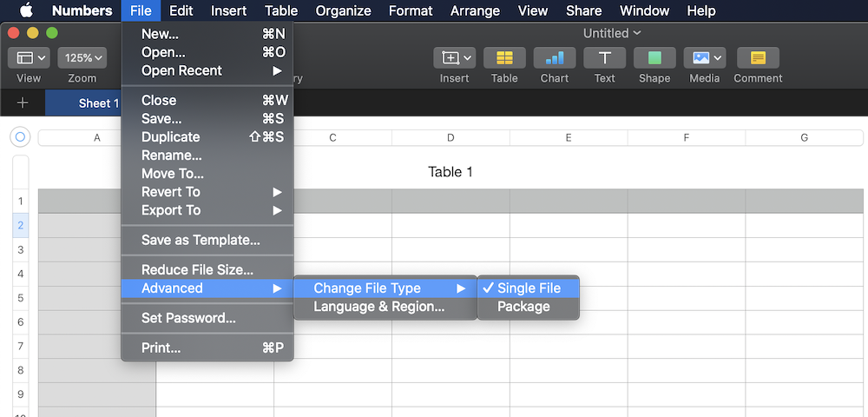This screenshot has width=868, height=417.
Task: Choose Set Password...
Action: pos(207,318)
